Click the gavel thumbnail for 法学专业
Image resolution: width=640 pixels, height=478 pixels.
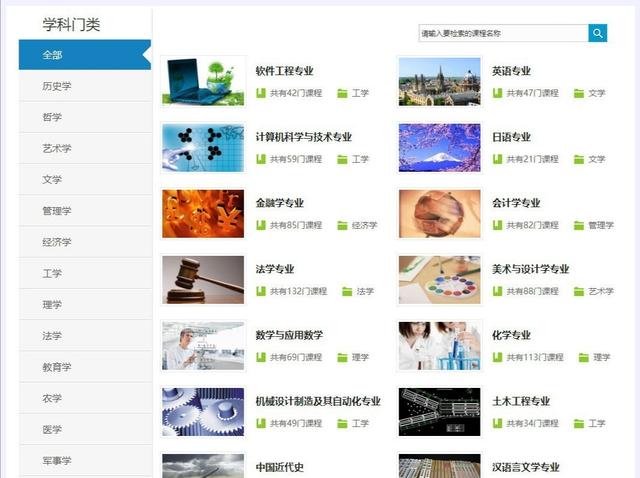(203, 280)
